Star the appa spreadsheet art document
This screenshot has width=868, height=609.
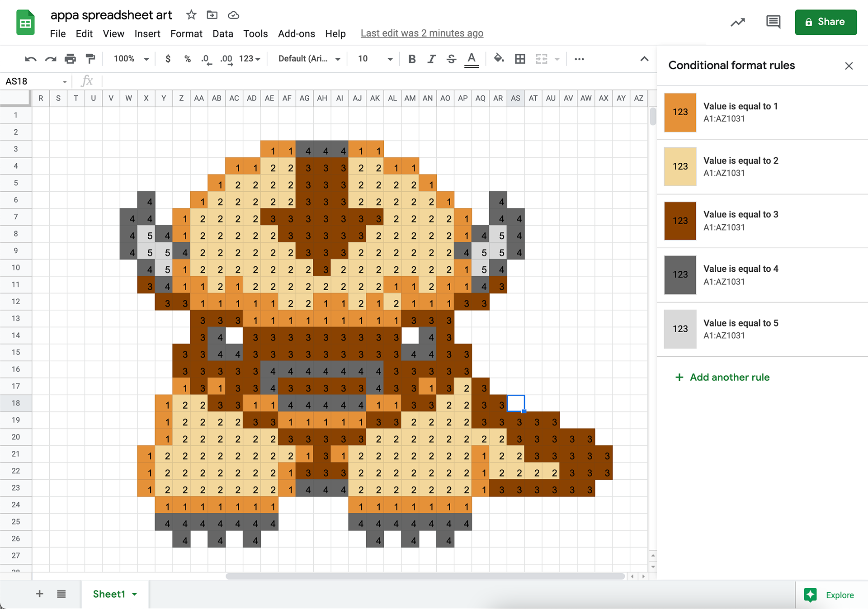coord(191,15)
